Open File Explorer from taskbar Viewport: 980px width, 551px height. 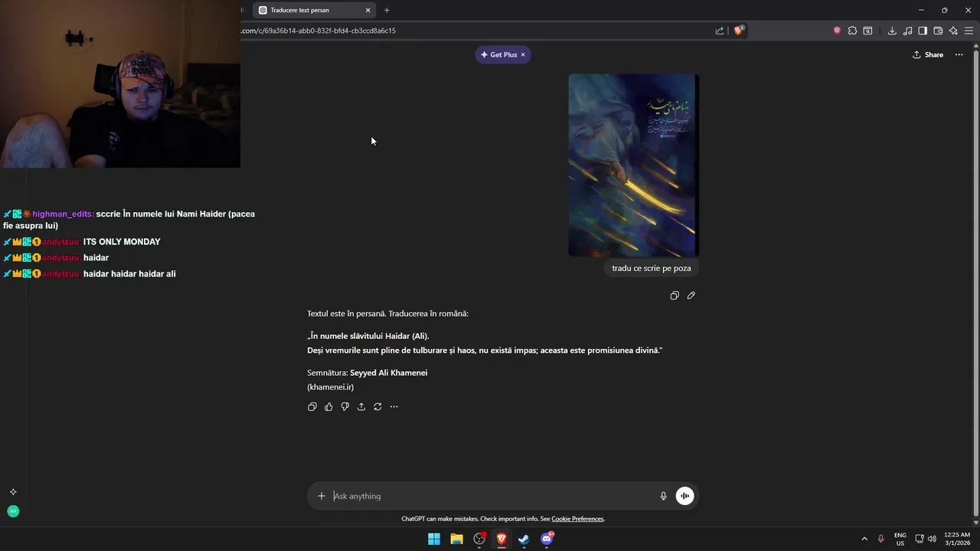pyautogui.click(x=456, y=539)
